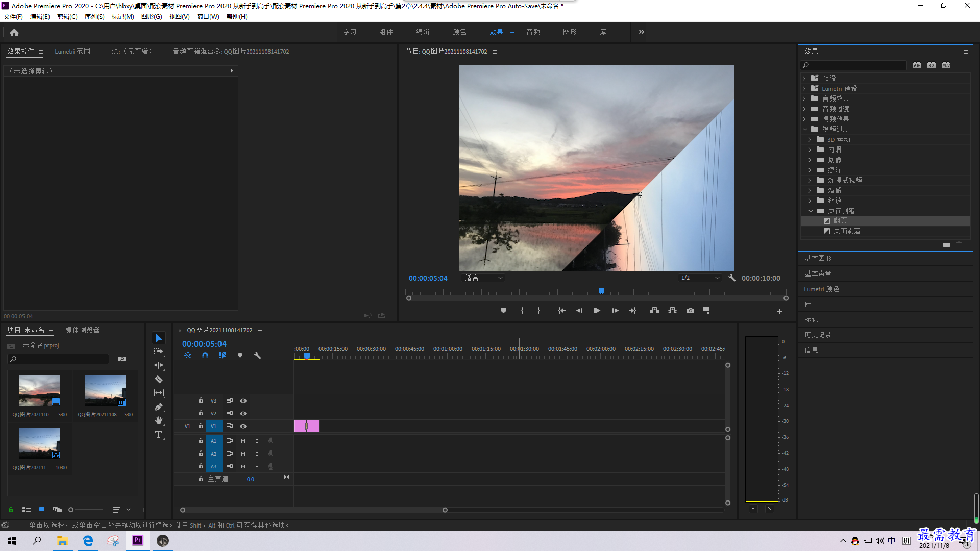This screenshot has width=980, height=551.
Task: Expand the 音频效果 folder
Action: [x=804, y=99]
